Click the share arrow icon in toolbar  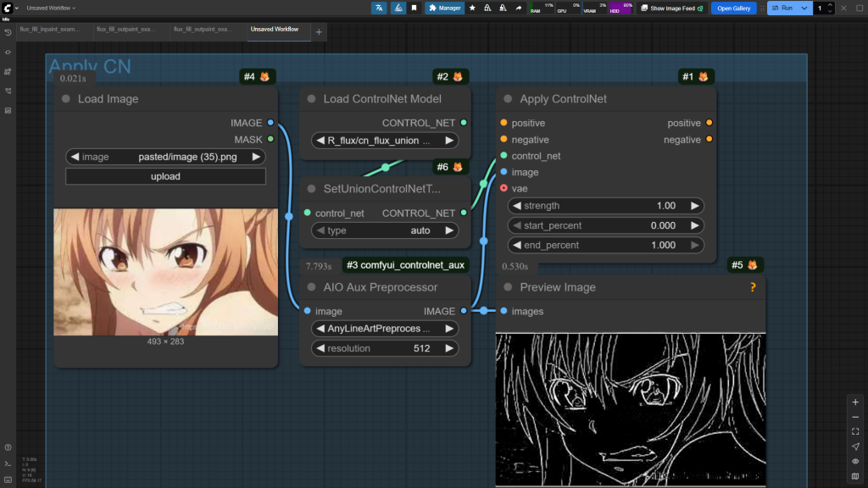[x=518, y=8]
